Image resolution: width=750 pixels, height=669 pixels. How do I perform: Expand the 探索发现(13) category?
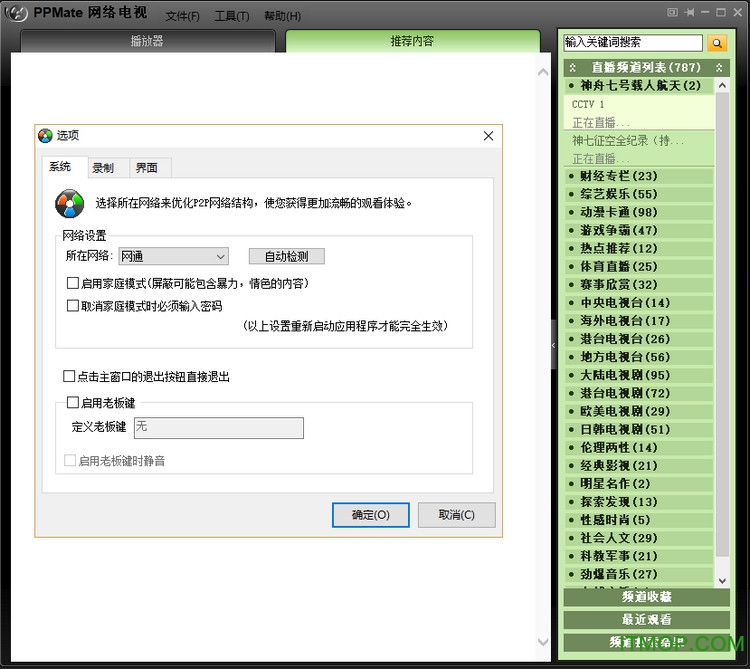pyautogui.click(x=639, y=502)
